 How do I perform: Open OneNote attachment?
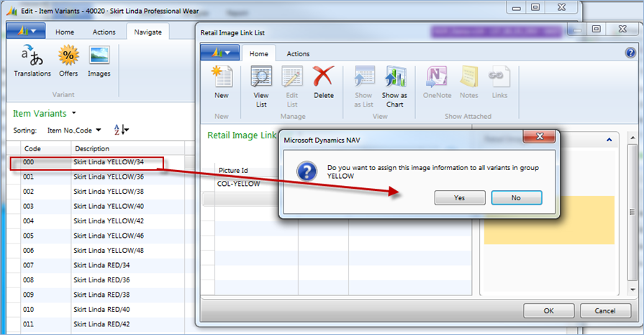point(437,83)
